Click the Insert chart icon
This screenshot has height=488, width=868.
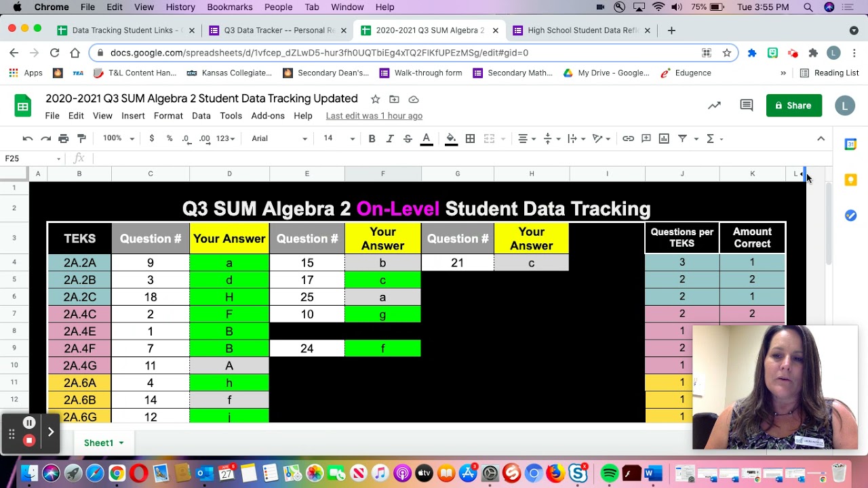[664, 138]
